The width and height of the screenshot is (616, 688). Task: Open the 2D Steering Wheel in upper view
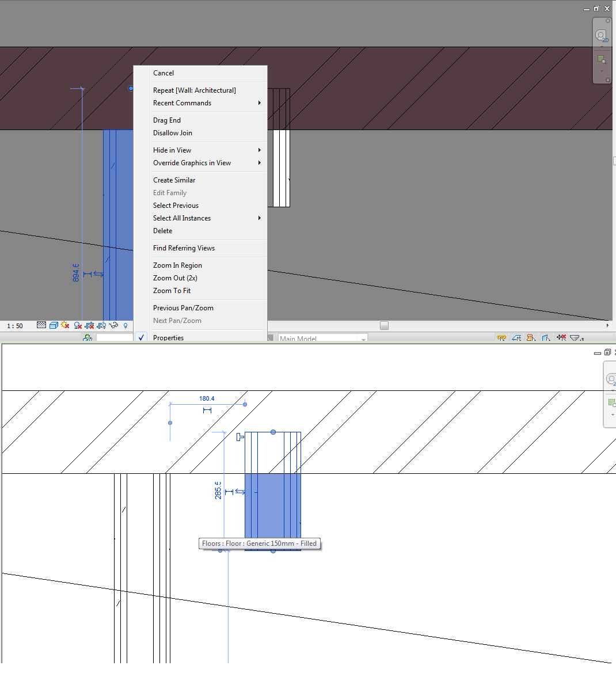coord(601,35)
